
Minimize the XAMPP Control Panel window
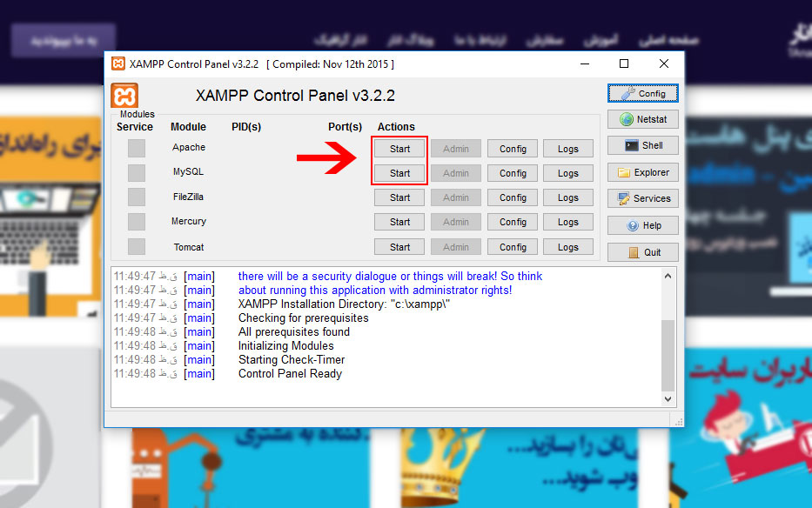(x=585, y=63)
